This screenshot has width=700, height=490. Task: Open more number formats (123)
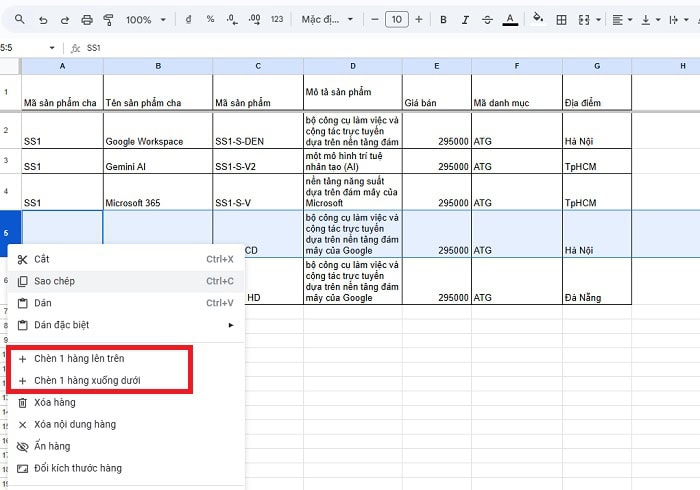(x=277, y=19)
